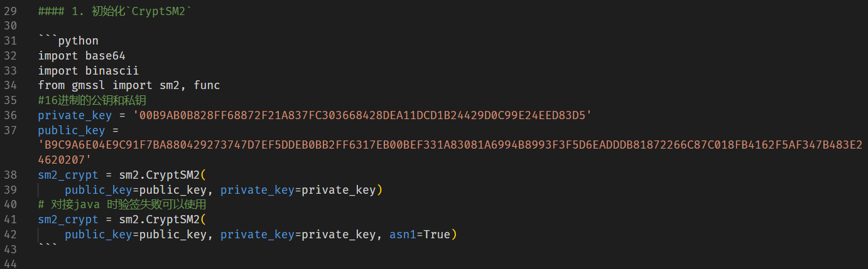Screen dimensions: 868x269
Task: Click the private key hex string value
Action: tap(362, 115)
